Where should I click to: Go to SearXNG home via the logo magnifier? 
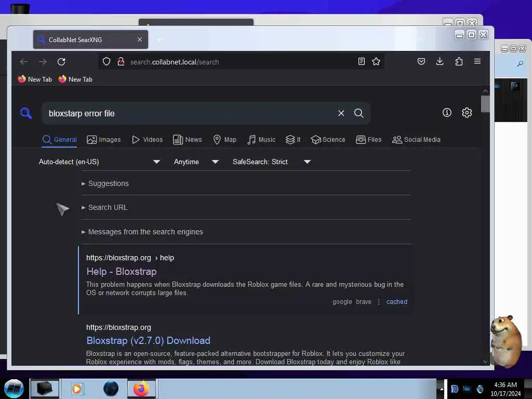[26, 113]
